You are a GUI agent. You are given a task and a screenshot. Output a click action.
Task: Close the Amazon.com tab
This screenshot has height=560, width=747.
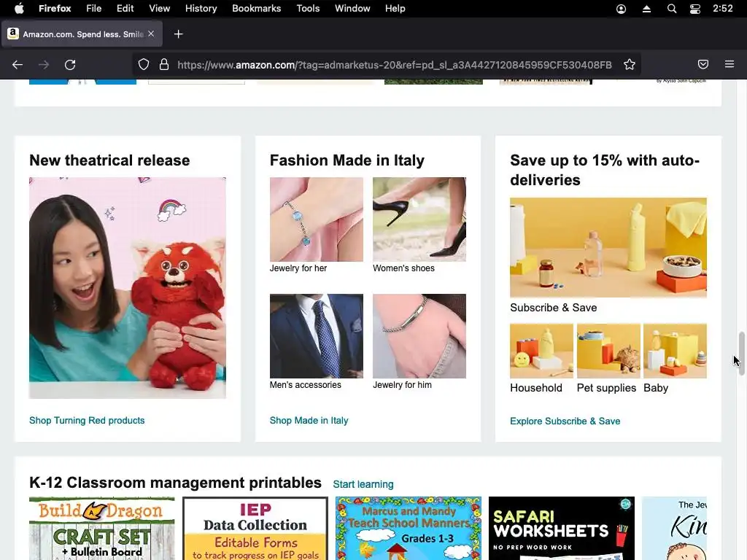(x=151, y=34)
